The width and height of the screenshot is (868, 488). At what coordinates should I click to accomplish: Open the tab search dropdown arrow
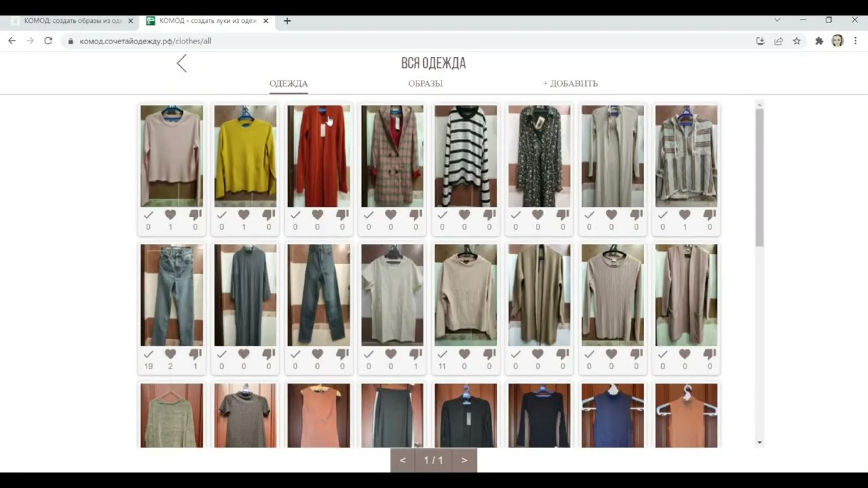(777, 20)
